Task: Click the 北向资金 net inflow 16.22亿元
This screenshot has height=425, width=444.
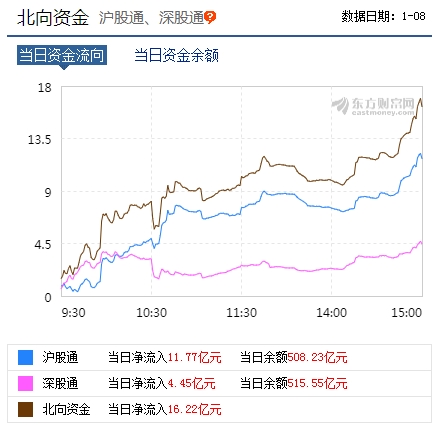Action: coord(195,409)
